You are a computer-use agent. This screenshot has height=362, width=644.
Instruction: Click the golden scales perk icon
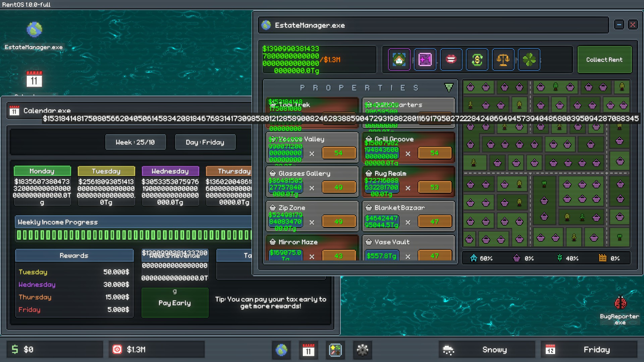click(503, 60)
